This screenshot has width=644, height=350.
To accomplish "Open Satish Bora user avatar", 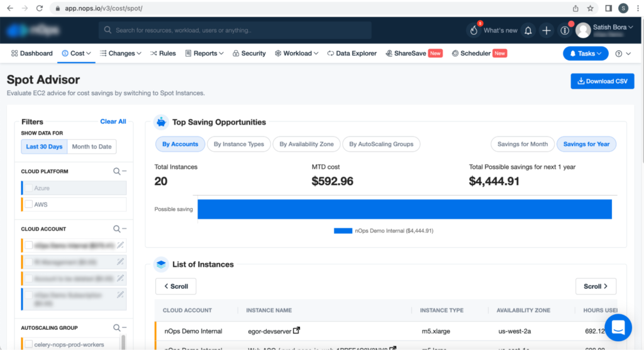I will (x=583, y=30).
